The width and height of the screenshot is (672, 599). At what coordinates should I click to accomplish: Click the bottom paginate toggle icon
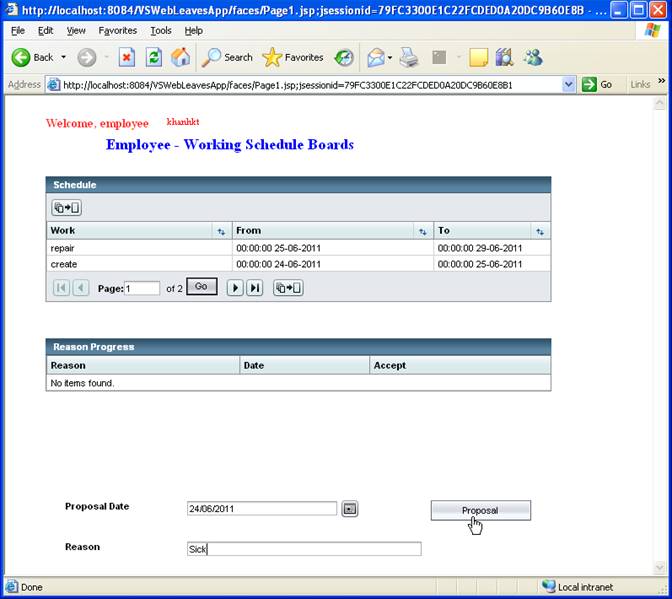(x=288, y=288)
